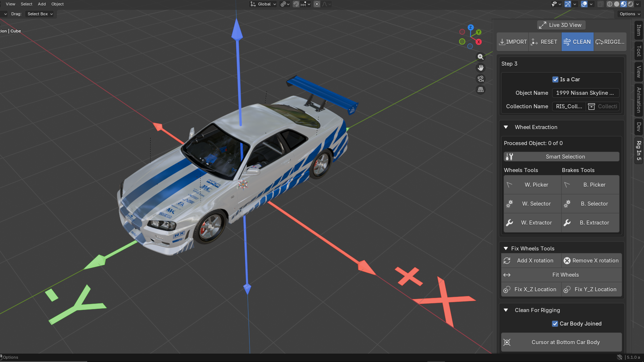
Task: Click the Fit Wheels button
Action: [562, 275]
